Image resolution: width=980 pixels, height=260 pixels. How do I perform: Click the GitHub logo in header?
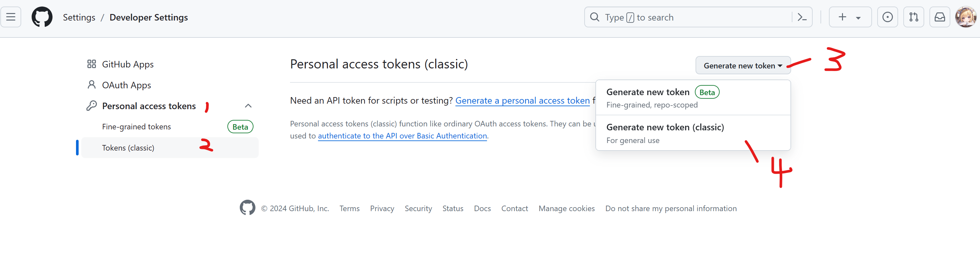point(42,17)
